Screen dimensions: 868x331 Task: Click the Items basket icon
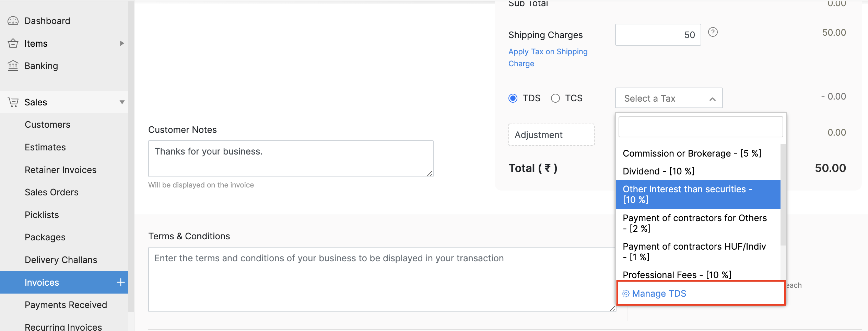13,44
